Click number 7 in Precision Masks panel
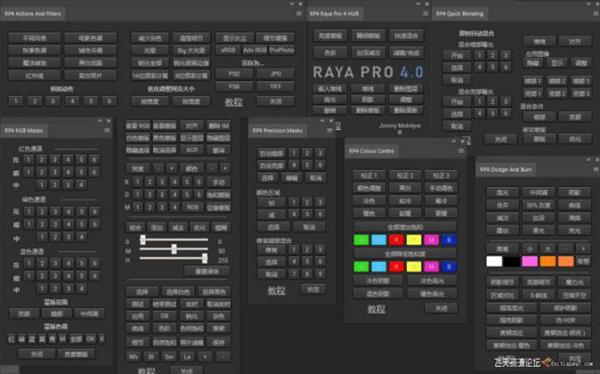 (294, 274)
